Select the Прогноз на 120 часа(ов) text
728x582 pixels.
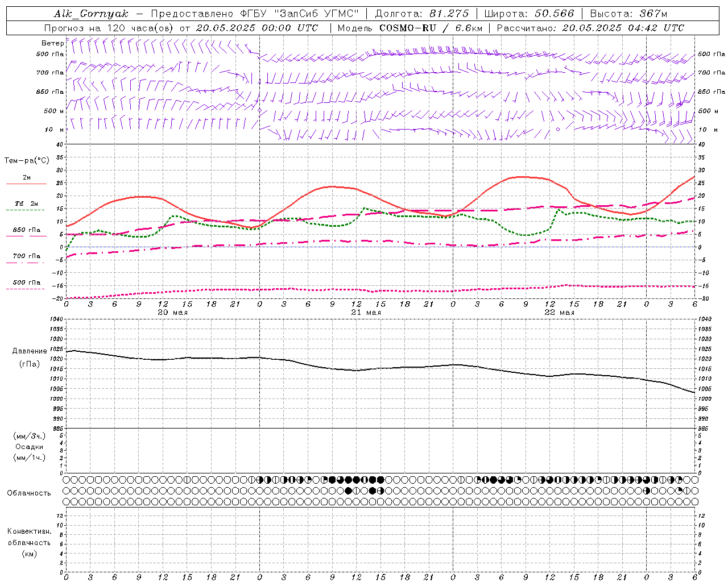coord(110,28)
